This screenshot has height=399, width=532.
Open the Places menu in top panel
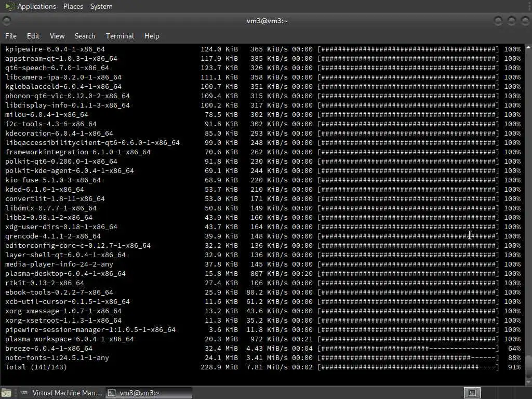coord(73,6)
